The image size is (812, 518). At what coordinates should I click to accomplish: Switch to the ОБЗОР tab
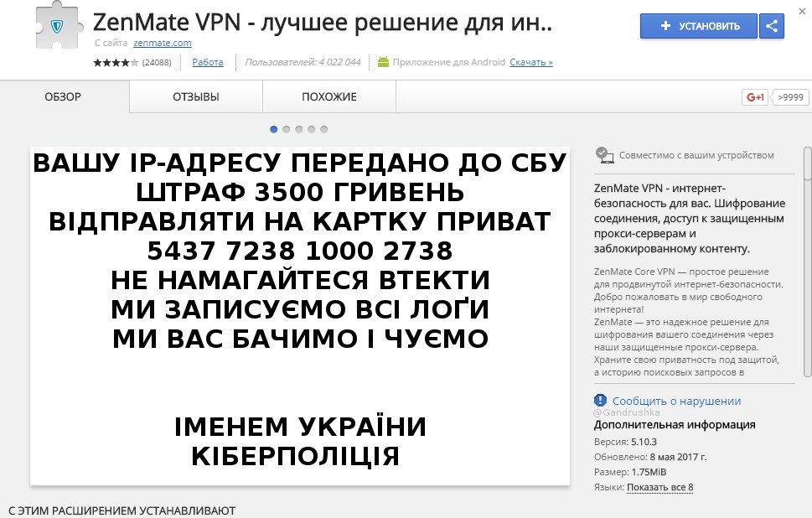coord(63,97)
